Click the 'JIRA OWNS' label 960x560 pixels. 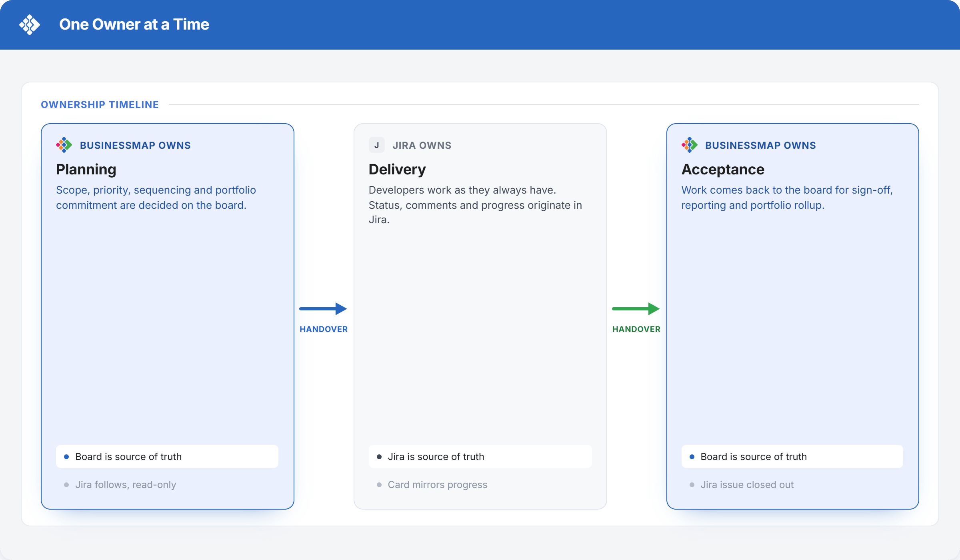tap(422, 145)
